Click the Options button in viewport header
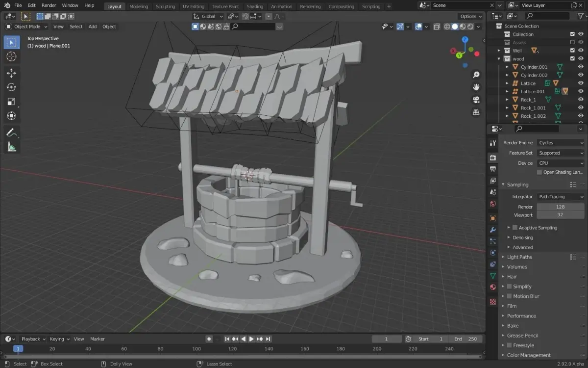The width and height of the screenshot is (588, 368). point(470,16)
